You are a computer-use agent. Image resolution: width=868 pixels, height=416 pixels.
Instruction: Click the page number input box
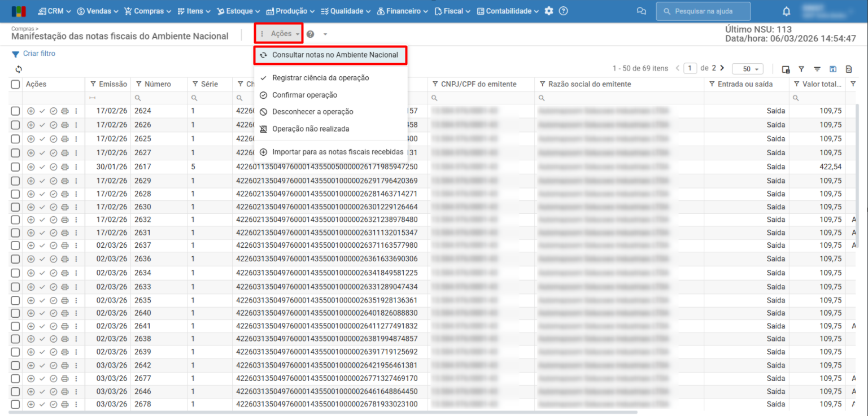(x=690, y=68)
